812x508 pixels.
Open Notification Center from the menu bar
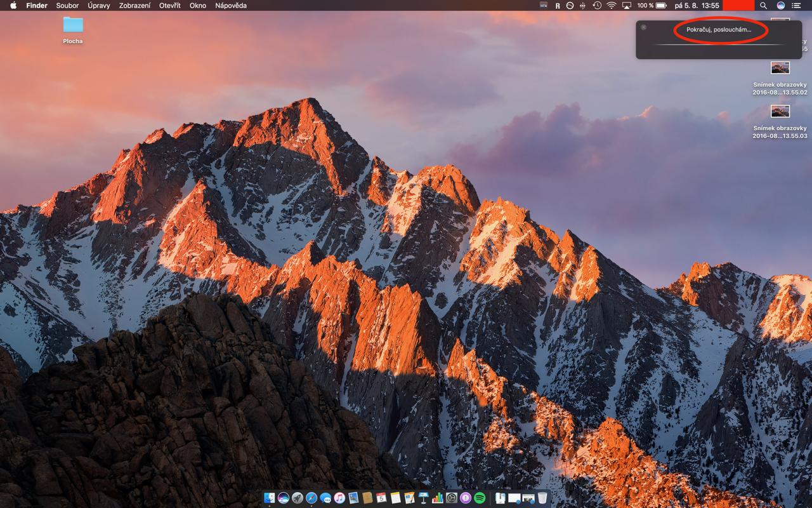pos(796,6)
